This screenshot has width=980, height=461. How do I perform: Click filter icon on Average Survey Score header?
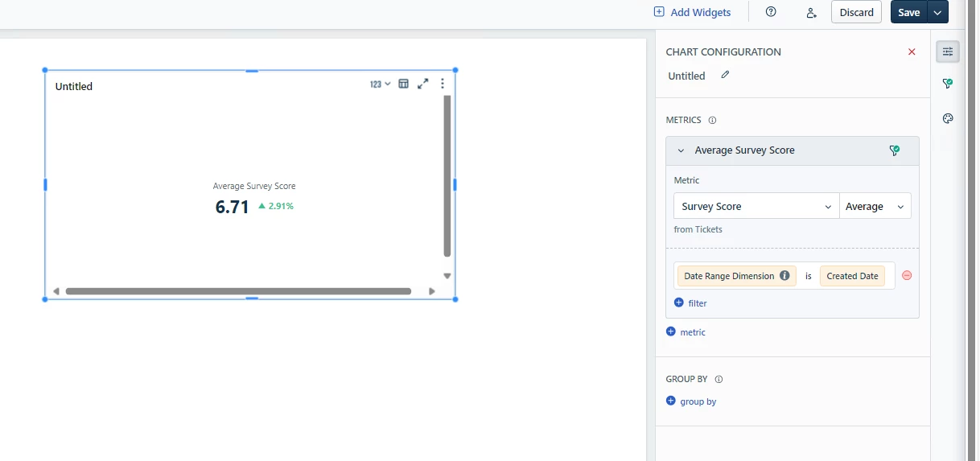[x=894, y=150]
